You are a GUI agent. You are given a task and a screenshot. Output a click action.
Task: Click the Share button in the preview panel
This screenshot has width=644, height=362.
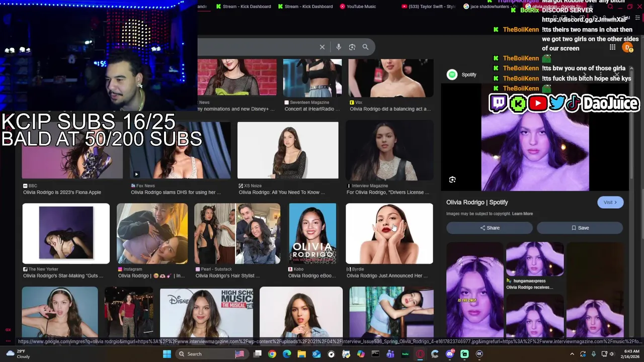[x=490, y=228]
